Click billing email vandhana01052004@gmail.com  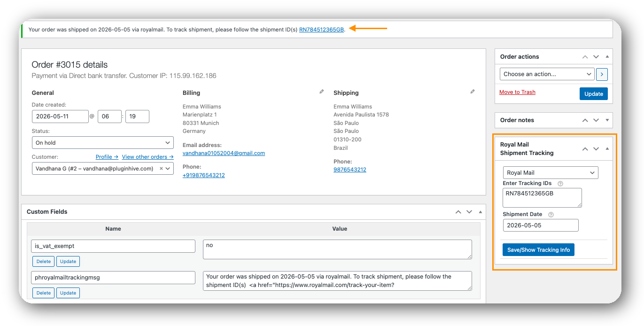pos(224,153)
